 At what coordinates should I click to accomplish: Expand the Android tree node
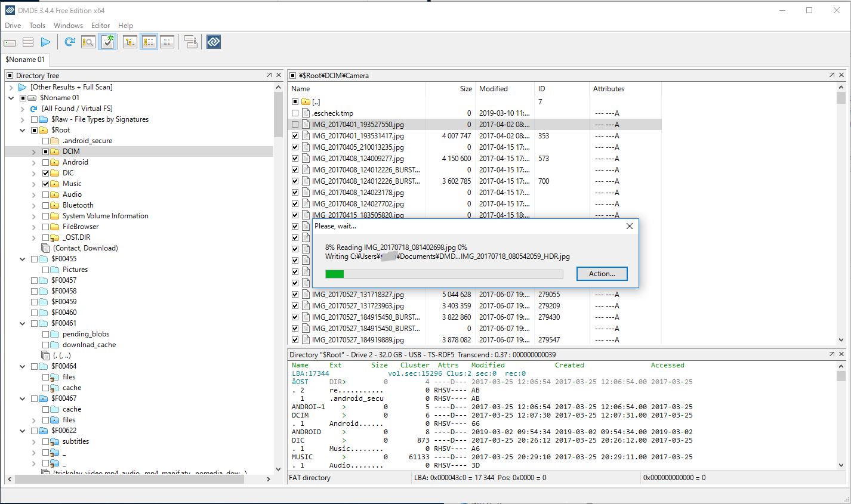click(x=34, y=163)
